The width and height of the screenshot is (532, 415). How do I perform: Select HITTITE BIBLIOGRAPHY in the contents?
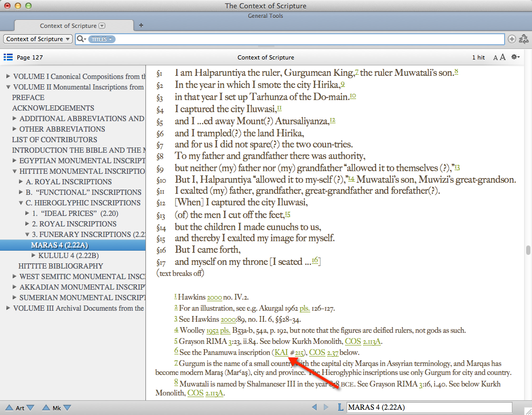coord(61,266)
